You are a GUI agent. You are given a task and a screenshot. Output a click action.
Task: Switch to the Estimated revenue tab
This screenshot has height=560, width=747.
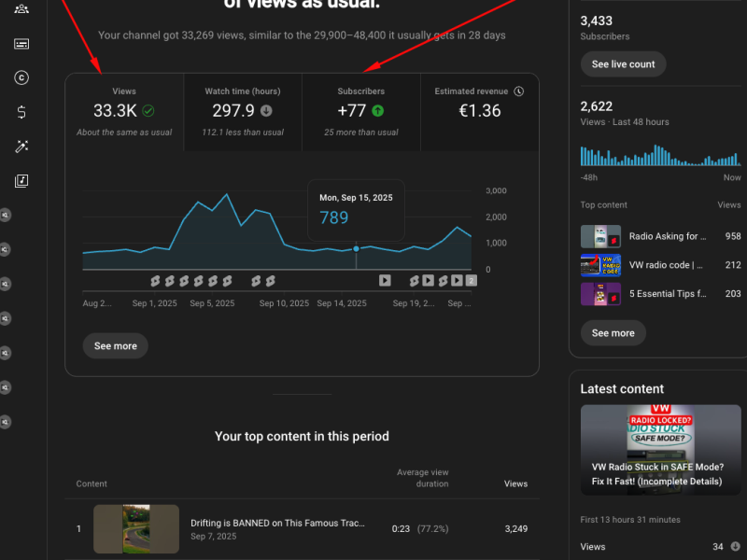pyautogui.click(x=479, y=112)
